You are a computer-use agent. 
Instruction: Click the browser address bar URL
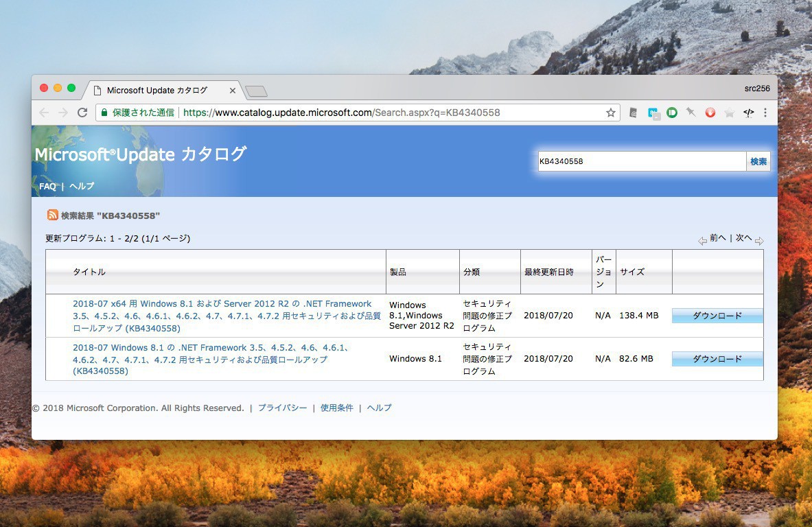(x=341, y=113)
